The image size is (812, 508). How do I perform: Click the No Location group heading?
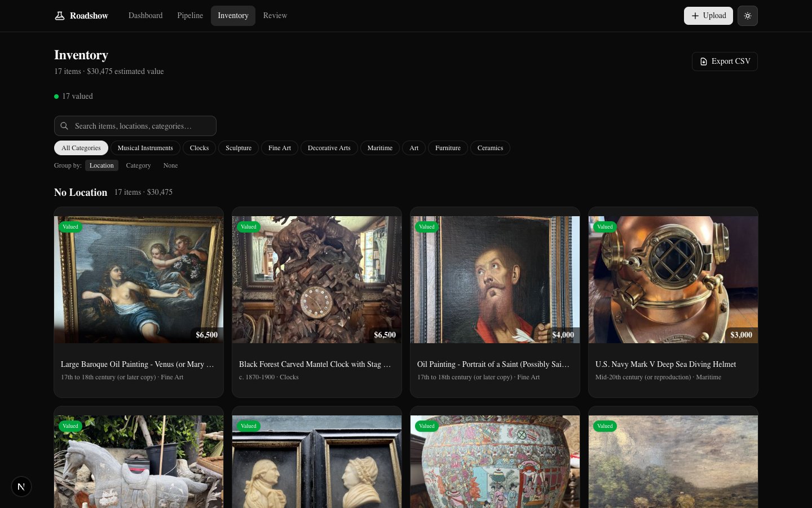coord(81,192)
